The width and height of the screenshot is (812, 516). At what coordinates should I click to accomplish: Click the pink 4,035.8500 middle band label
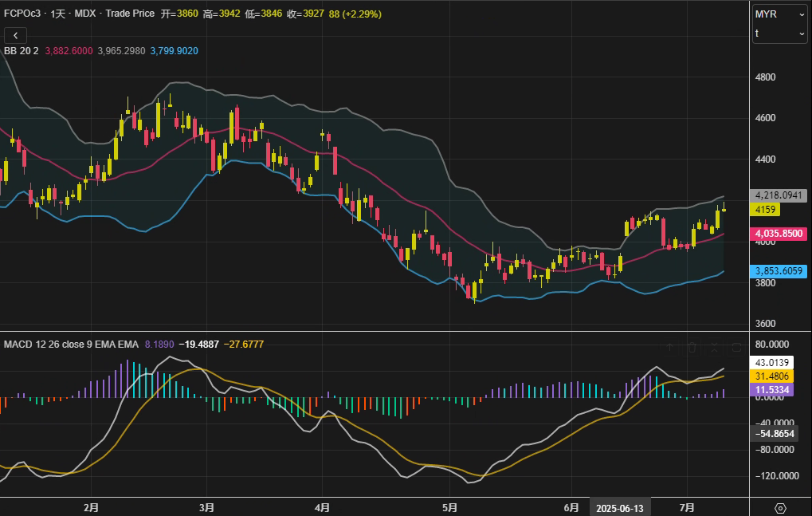coord(779,234)
